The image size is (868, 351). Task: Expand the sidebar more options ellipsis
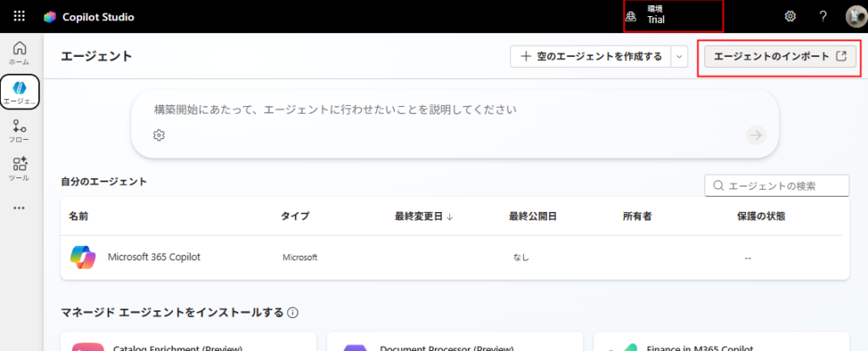19,208
